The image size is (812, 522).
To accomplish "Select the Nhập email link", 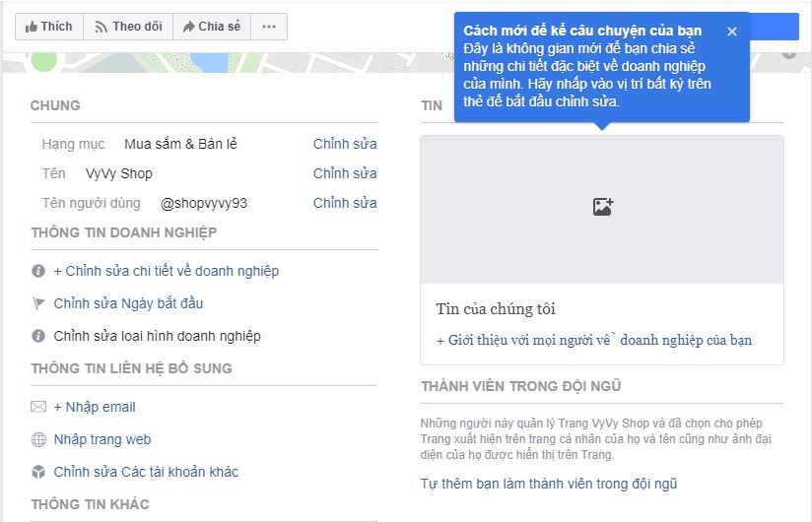I will [95, 407].
